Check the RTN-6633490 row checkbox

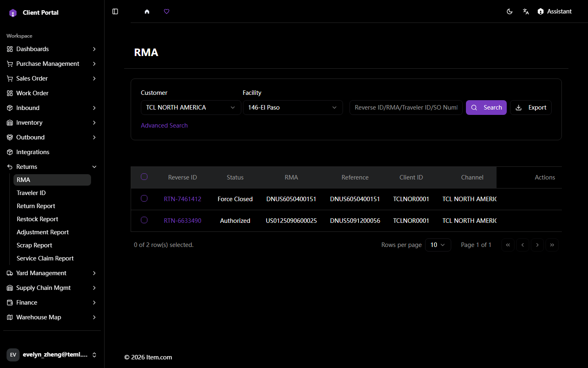pos(144,220)
